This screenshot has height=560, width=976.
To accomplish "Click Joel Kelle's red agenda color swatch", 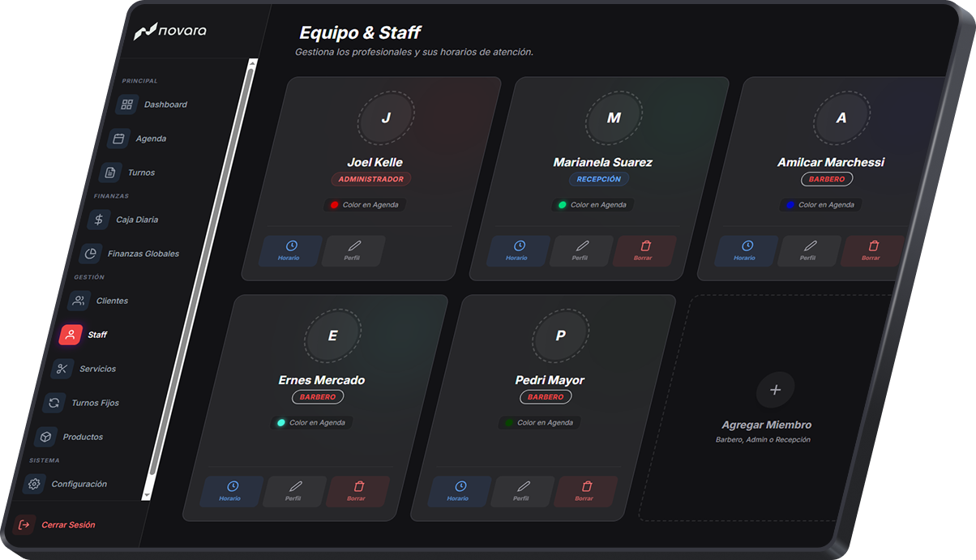I will [x=334, y=205].
